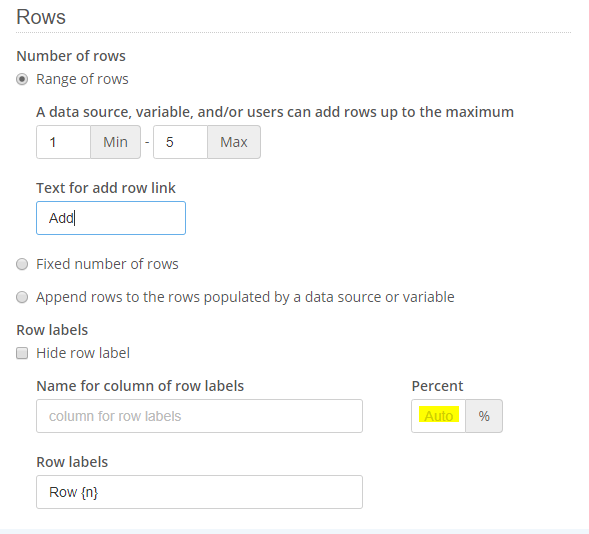Choose the Fixed number of rows option
The height and width of the screenshot is (534, 589).
click(22, 264)
